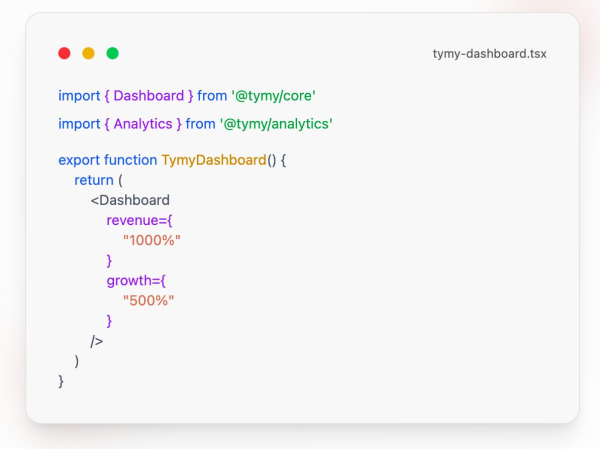The image size is (600, 449).
Task: Click the opening <Dashboard JSX tag
Action: 130,200
